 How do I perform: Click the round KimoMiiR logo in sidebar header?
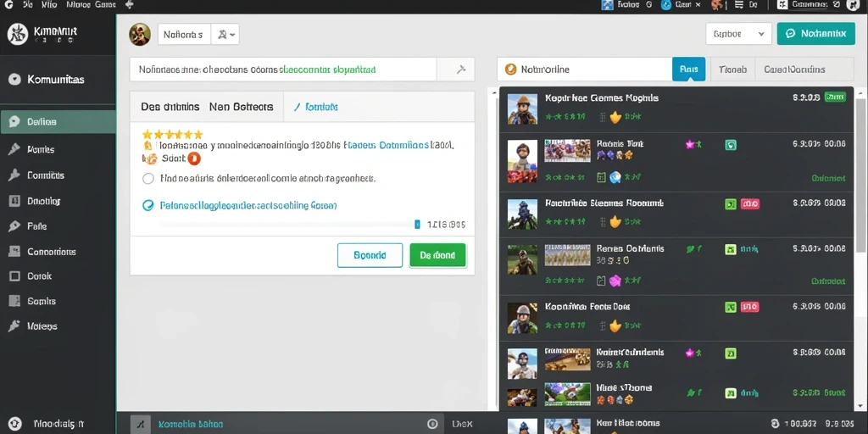[17, 34]
